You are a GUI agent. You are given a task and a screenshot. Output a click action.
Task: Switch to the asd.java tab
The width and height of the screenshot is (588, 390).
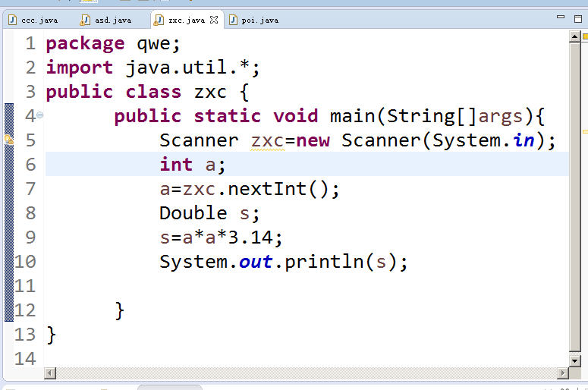pos(112,20)
